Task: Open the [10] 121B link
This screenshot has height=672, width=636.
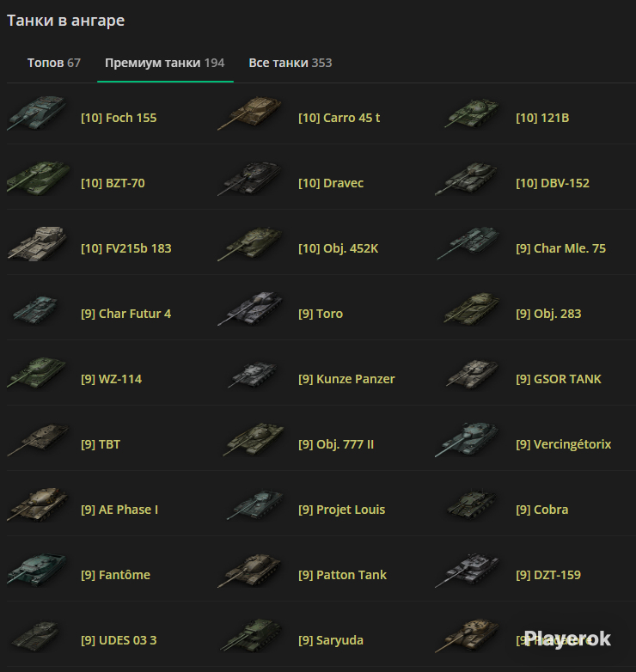Action: [x=542, y=118]
